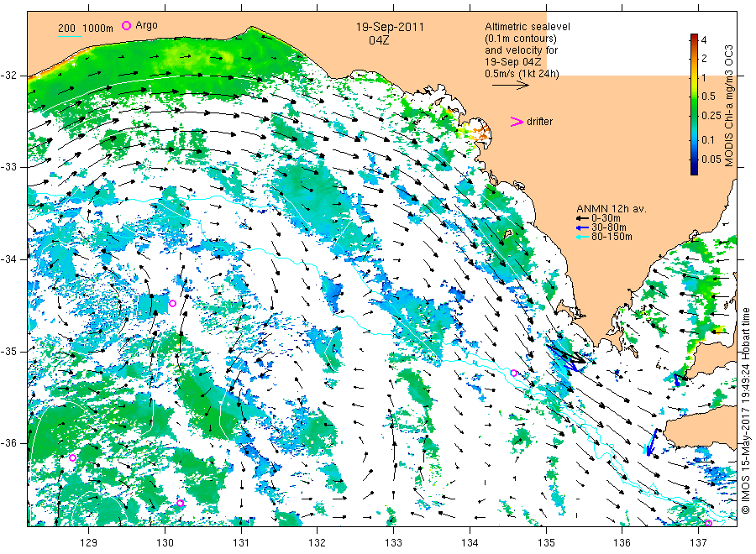Select Argo float marker near 130.2E 36.7S
This screenshot has height=554, width=756.
tap(180, 503)
